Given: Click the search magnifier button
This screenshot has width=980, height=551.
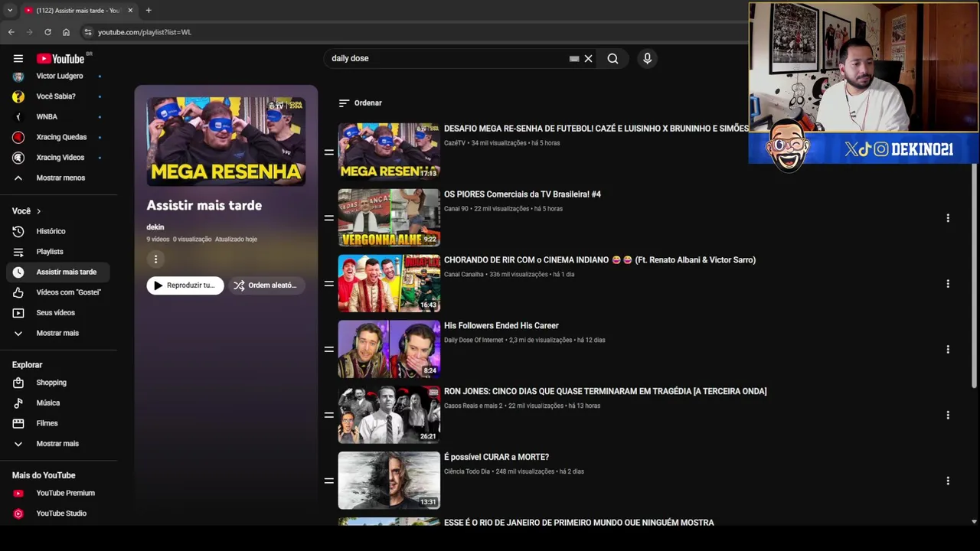Looking at the screenshot, I should pyautogui.click(x=612, y=58).
